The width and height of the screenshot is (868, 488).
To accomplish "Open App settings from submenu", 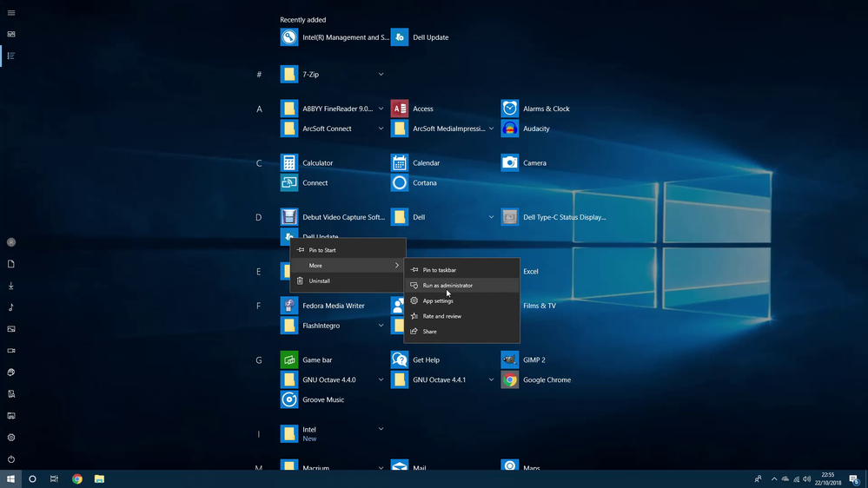I will (x=461, y=301).
